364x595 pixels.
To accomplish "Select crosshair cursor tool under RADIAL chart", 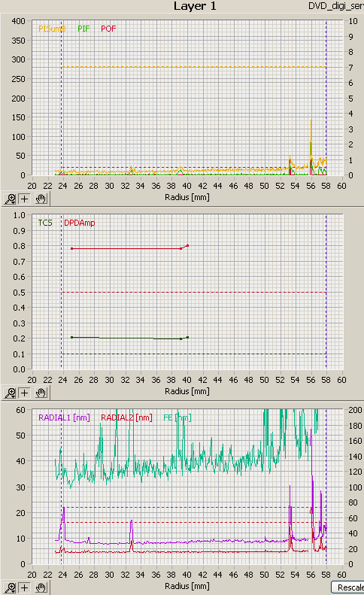I will point(25,587).
